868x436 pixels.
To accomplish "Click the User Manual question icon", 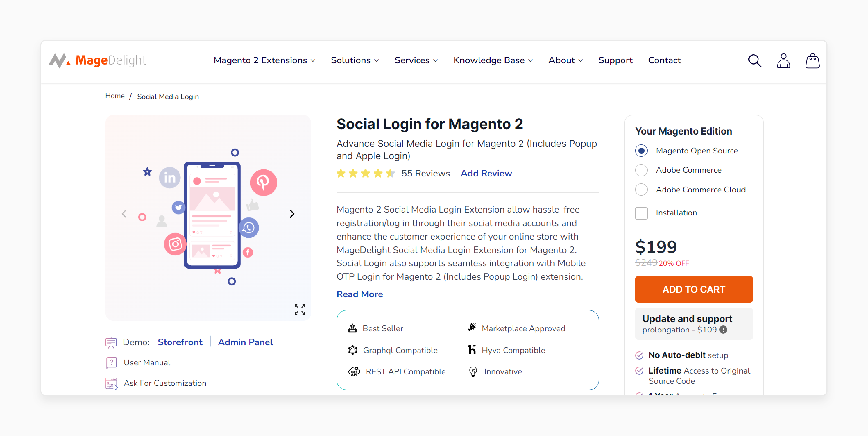I will 111,363.
